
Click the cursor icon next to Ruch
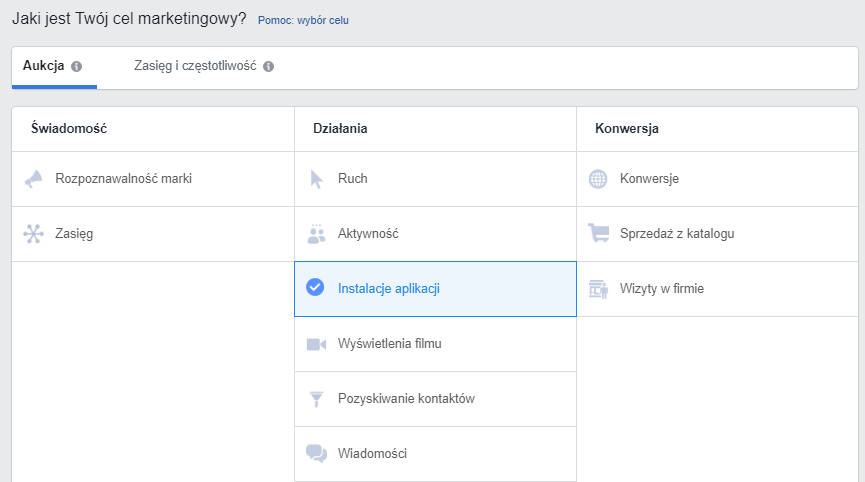316,179
